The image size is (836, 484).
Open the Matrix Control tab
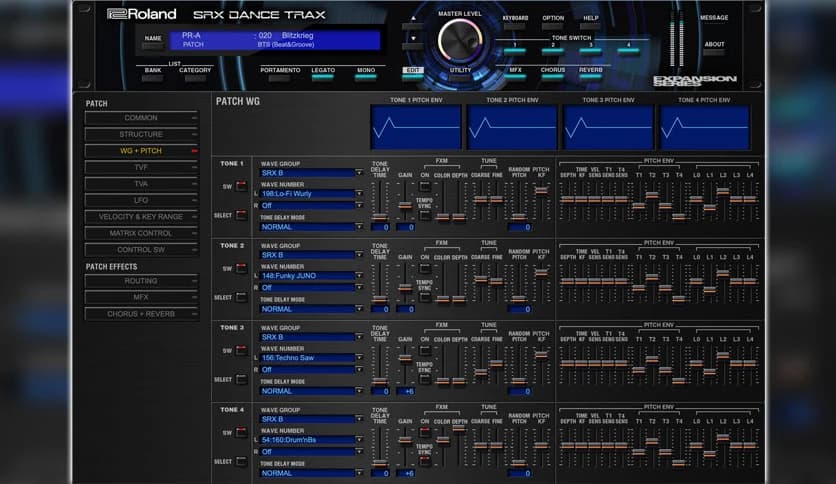pyautogui.click(x=141, y=233)
